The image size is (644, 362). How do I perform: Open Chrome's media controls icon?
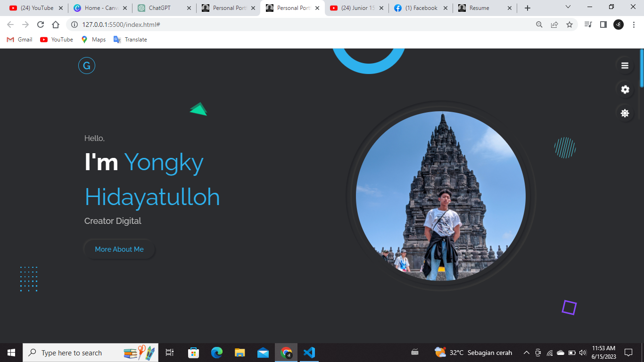(x=588, y=25)
